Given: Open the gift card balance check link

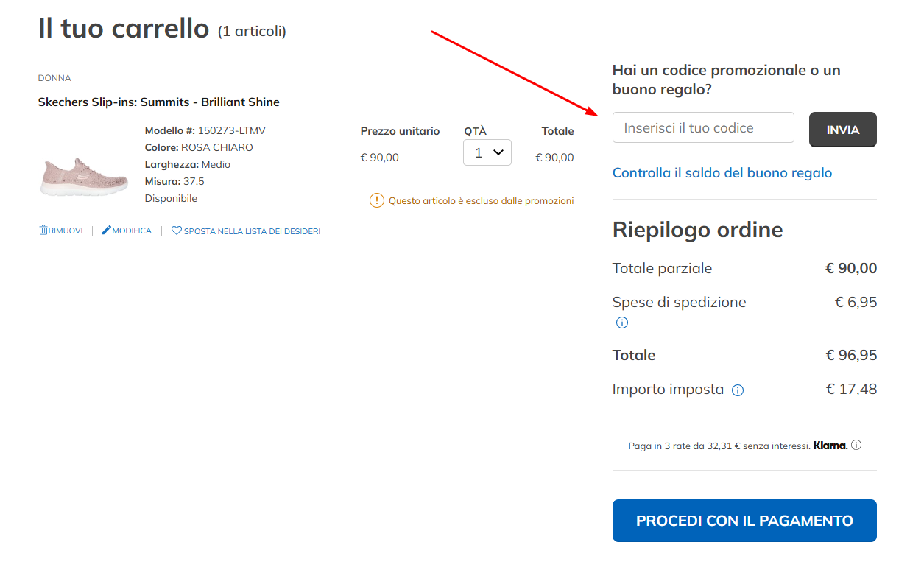Looking at the screenshot, I should coord(722,172).
